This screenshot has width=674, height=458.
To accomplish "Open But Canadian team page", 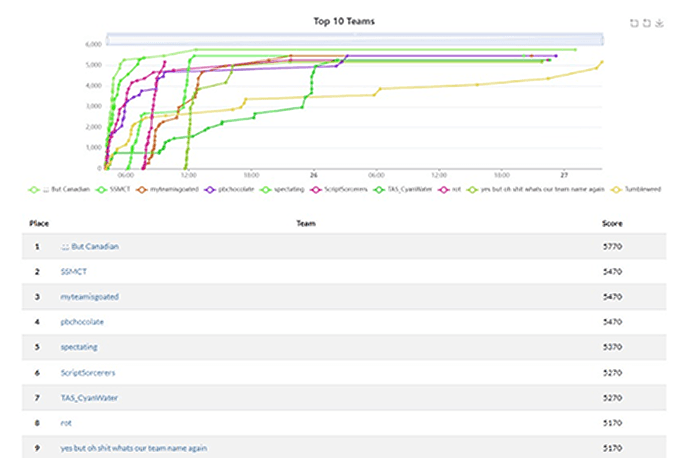I will [x=90, y=246].
